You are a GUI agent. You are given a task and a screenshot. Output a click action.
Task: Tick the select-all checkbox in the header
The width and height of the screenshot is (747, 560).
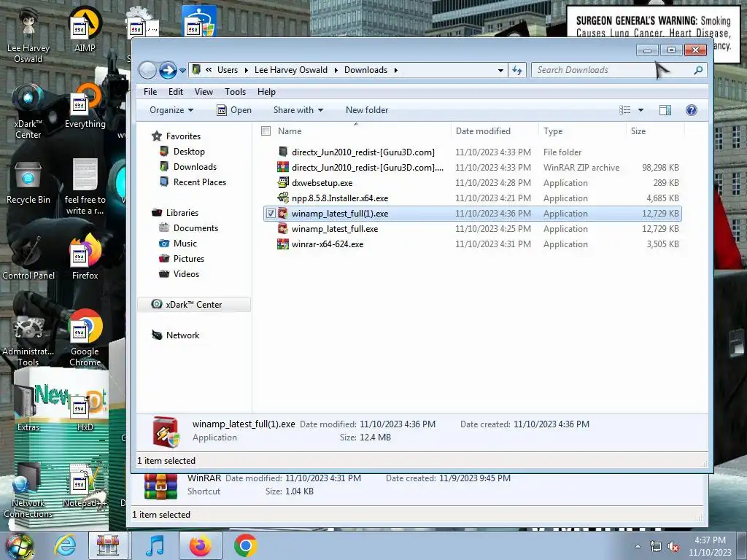[266, 131]
